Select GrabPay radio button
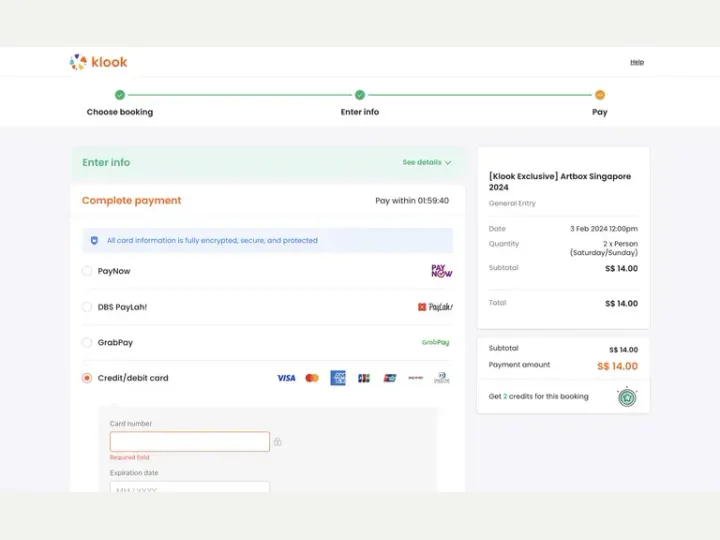Viewport: 720px width, 540px height. tap(87, 342)
